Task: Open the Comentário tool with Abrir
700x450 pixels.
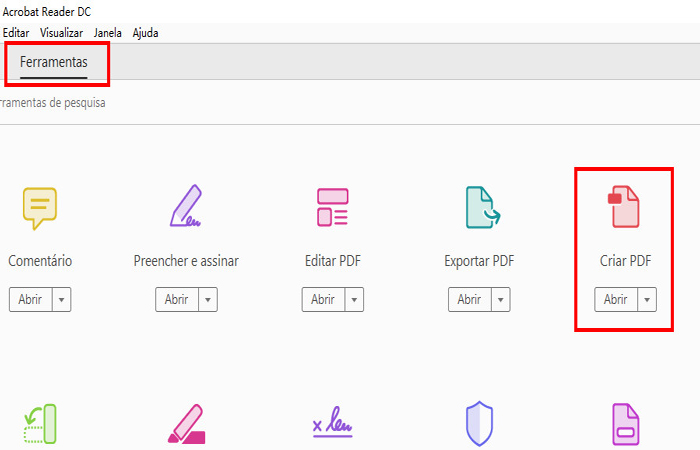Action: click(30, 300)
